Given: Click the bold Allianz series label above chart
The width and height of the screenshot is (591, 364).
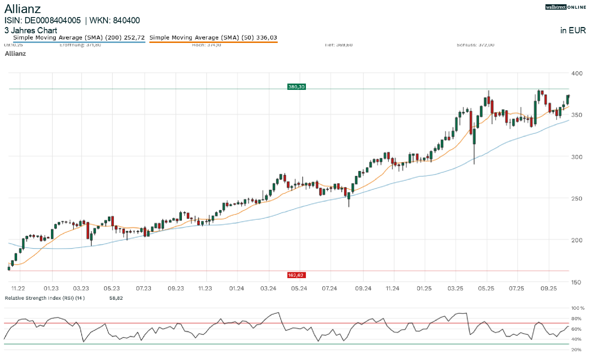Looking at the screenshot, I should tap(15, 53).
